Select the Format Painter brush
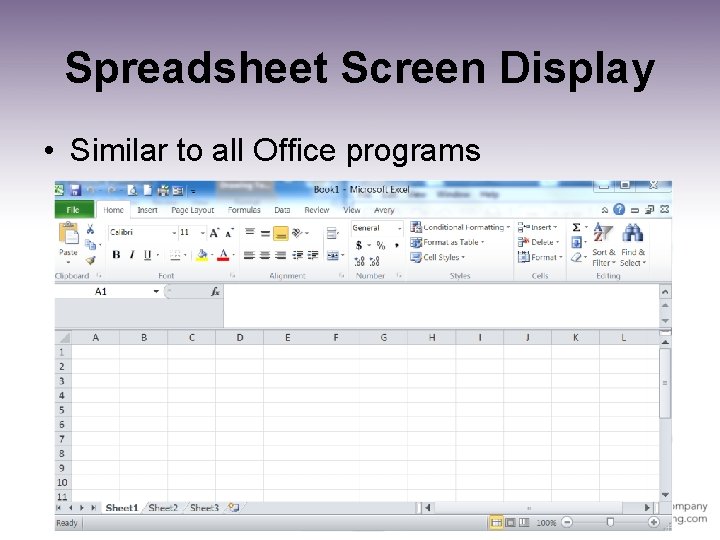 [x=90, y=260]
